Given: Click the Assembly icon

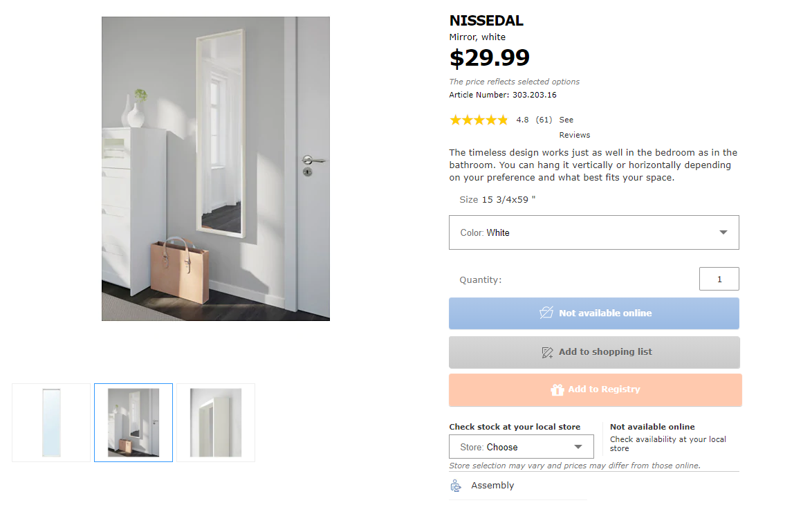Looking at the screenshot, I should click(456, 486).
